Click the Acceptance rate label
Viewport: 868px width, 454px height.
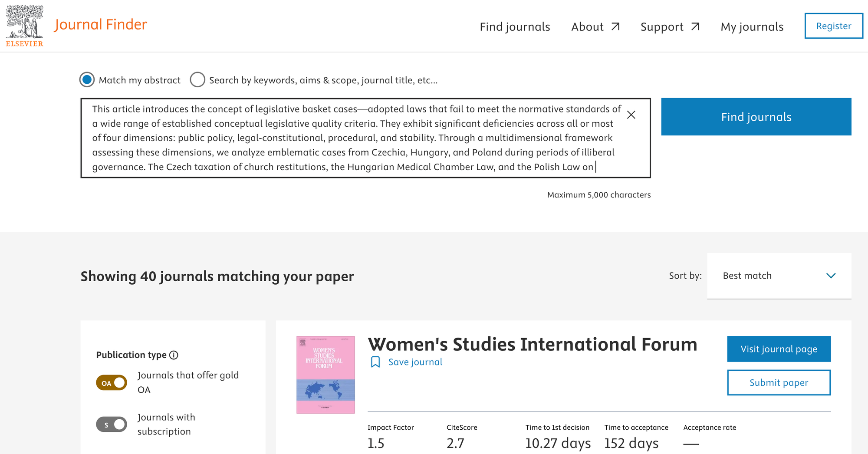click(710, 428)
